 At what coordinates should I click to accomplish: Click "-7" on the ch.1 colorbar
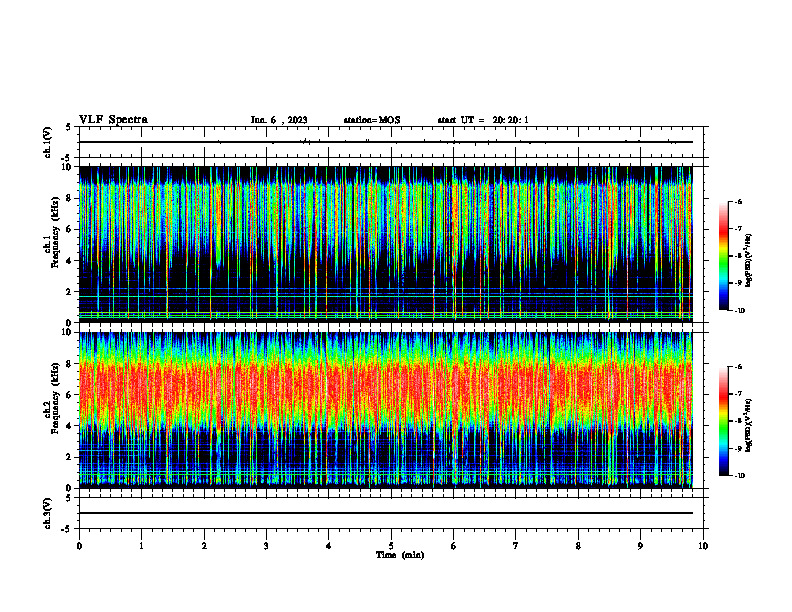tap(738, 229)
